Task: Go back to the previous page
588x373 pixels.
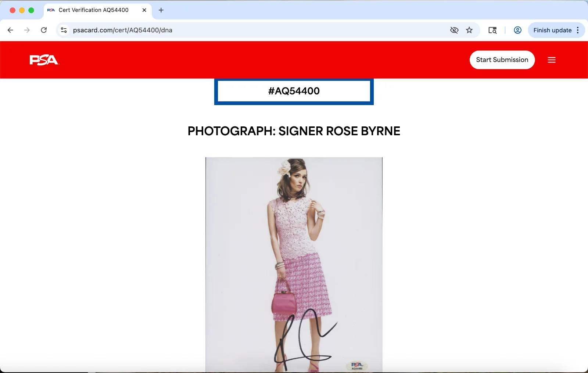Action: click(x=10, y=30)
